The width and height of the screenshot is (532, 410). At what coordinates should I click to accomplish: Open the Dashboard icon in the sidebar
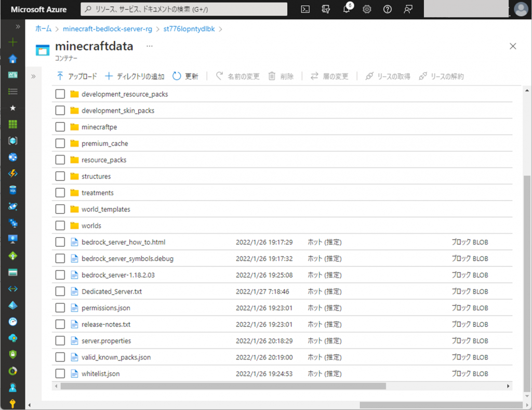(13, 75)
